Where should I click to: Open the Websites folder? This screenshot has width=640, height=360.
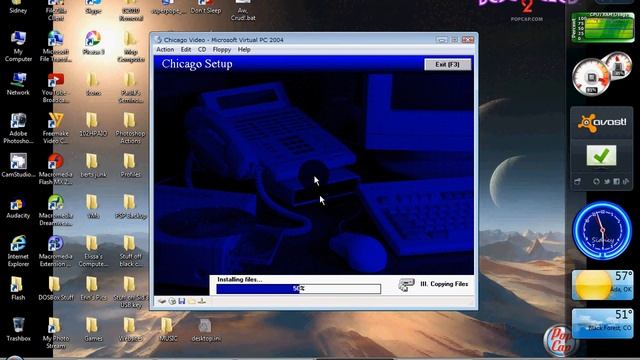pyautogui.click(x=130, y=330)
